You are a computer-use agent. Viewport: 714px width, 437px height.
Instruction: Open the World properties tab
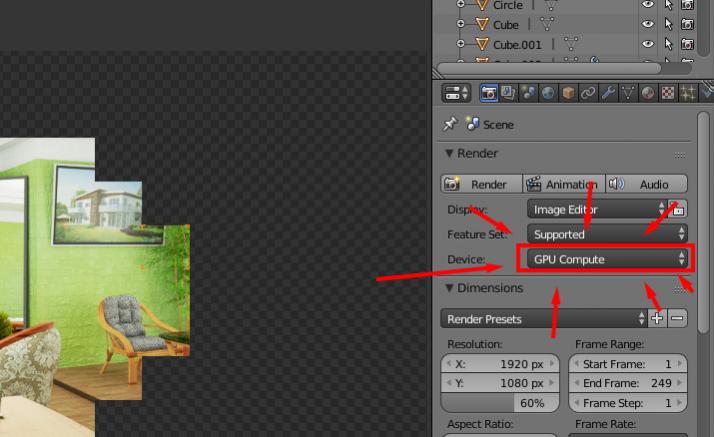(548, 93)
